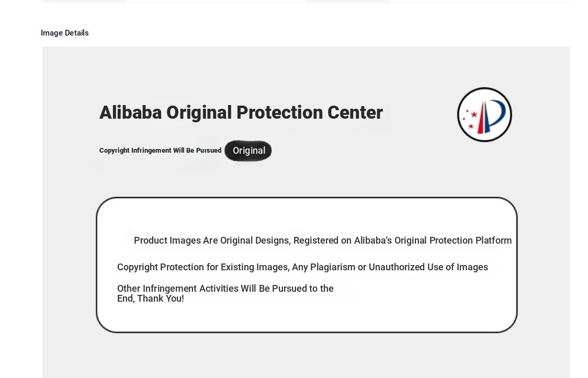Click the blue P letter in logo
This screenshot has width=588, height=378.
(x=495, y=116)
